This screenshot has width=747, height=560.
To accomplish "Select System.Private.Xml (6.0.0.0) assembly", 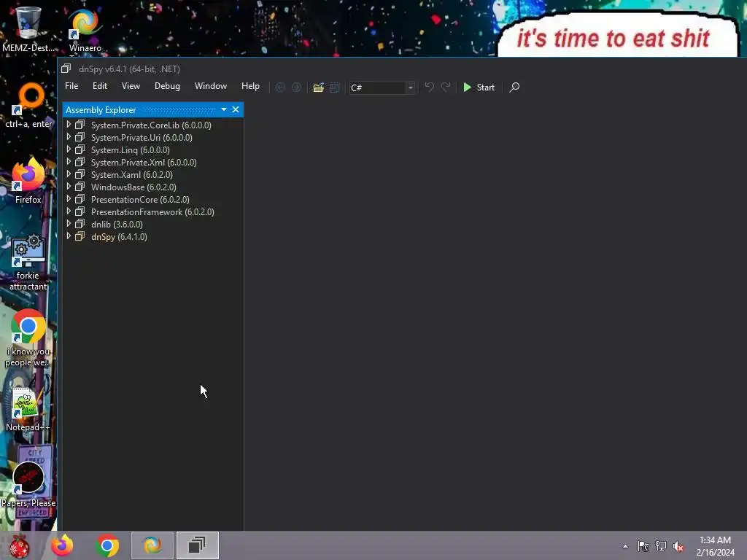I will pos(144,163).
